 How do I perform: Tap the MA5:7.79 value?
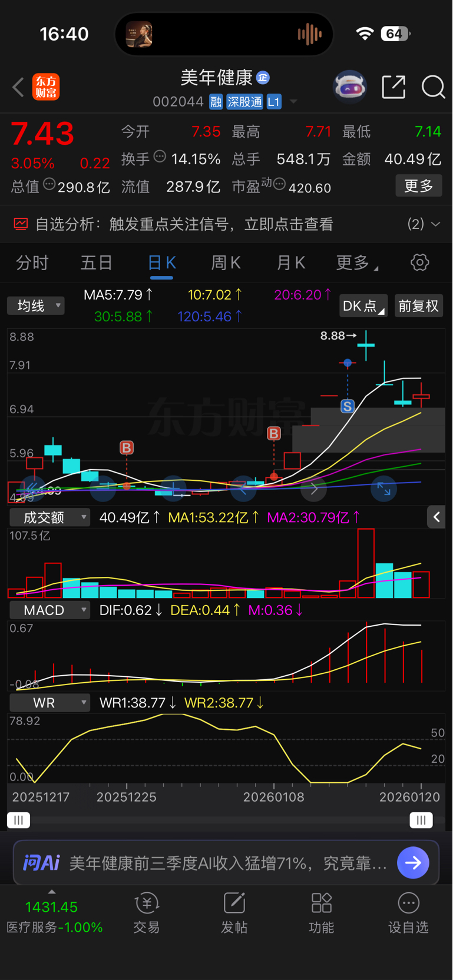point(118,294)
